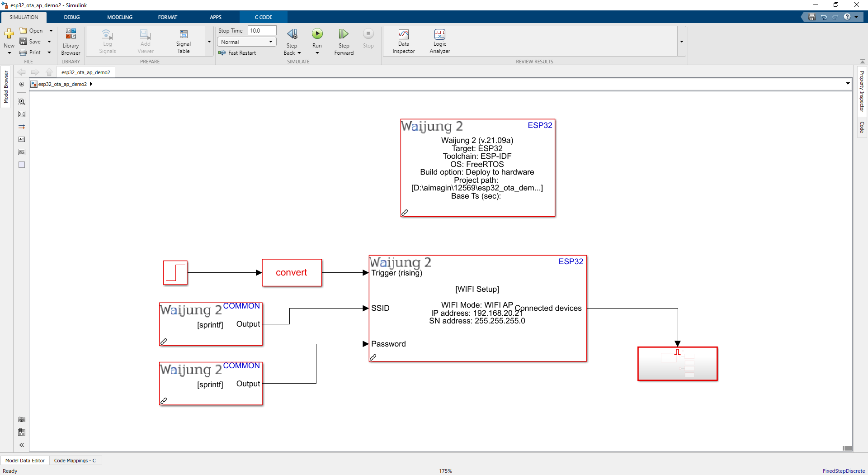Click the Screenshot camera icon

tap(22, 419)
